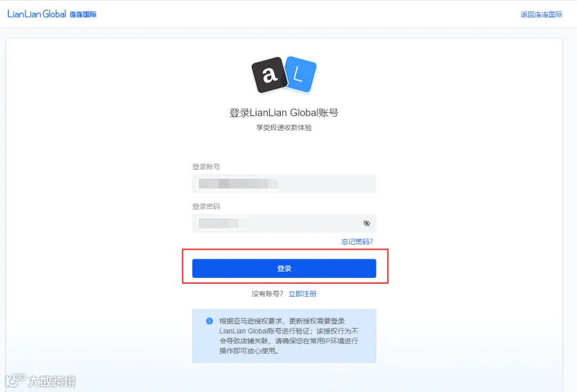Click the 登录LianLian Global账号 heading

coord(284,113)
